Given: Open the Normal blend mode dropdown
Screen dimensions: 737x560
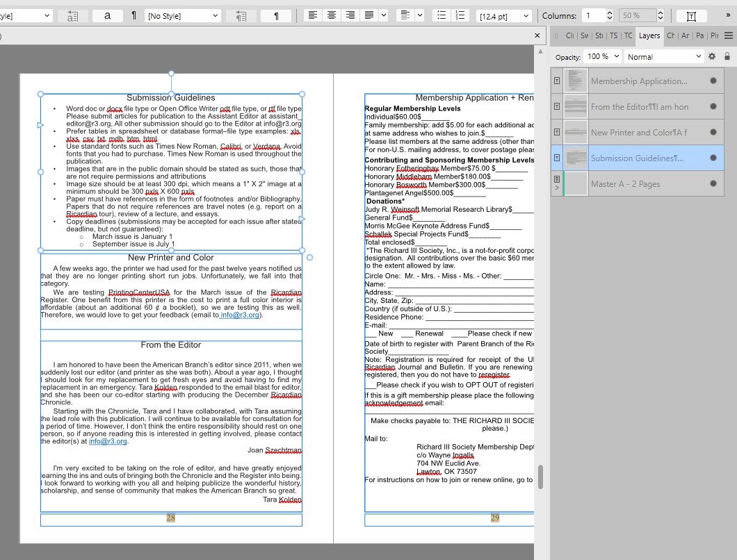Looking at the screenshot, I should [x=664, y=56].
